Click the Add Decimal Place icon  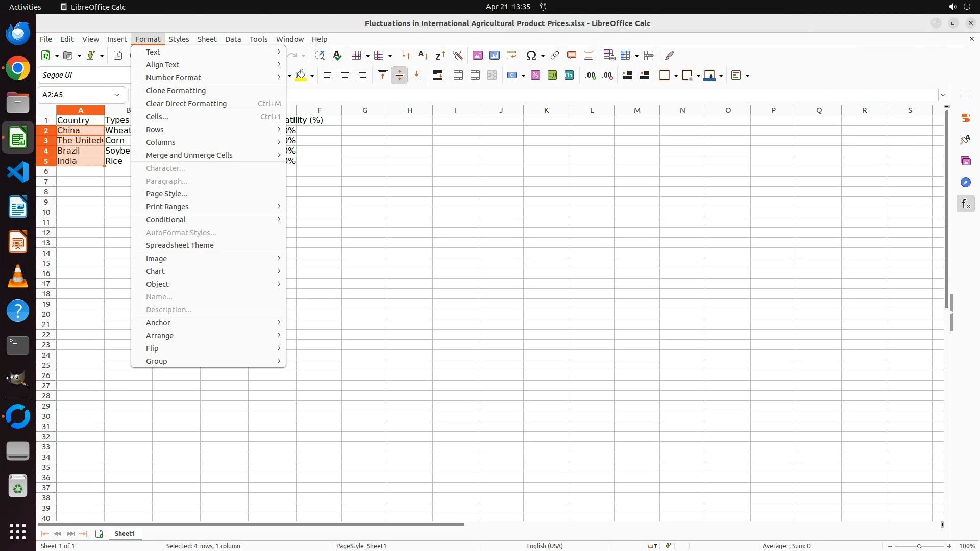coord(590,76)
